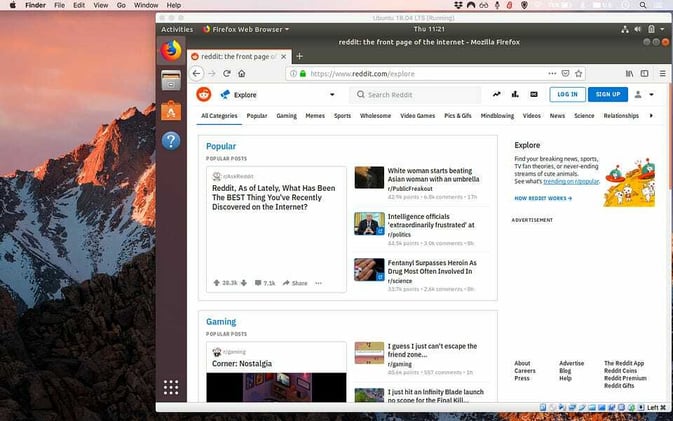Open the Careers footer link

pyautogui.click(x=524, y=371)
